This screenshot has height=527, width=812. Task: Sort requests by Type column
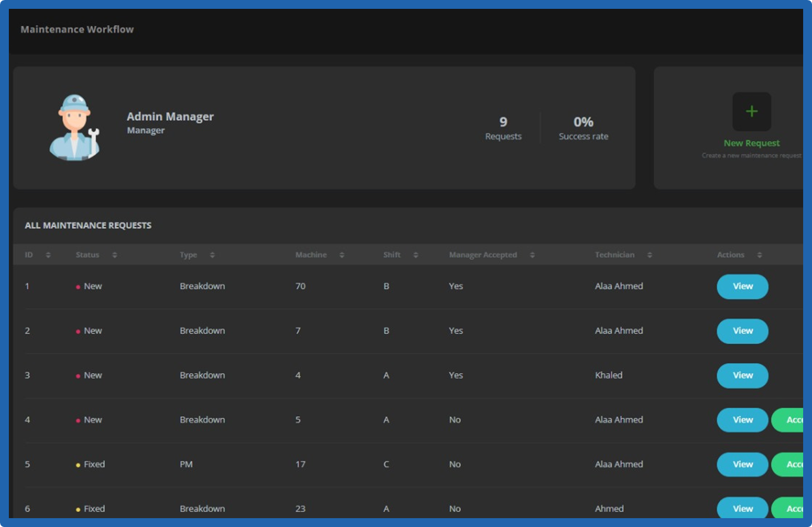[212, 255]
